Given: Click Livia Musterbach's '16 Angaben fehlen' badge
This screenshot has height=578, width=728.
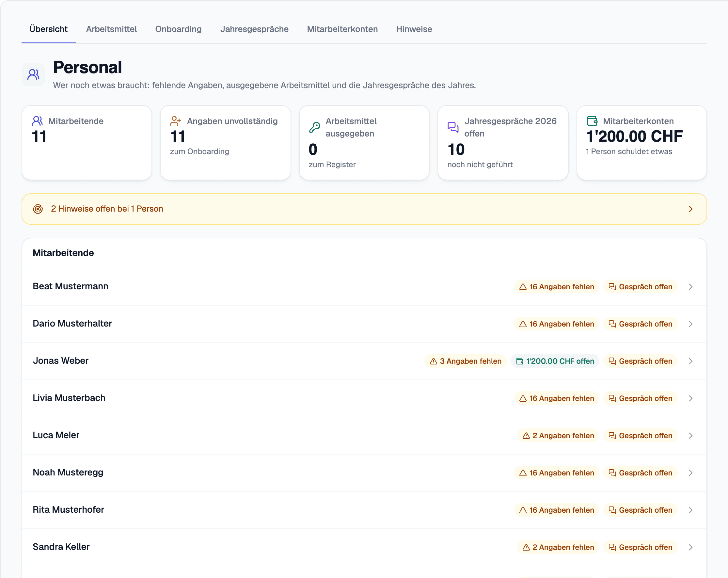Looking at the screenshot, I should [557, 398].
